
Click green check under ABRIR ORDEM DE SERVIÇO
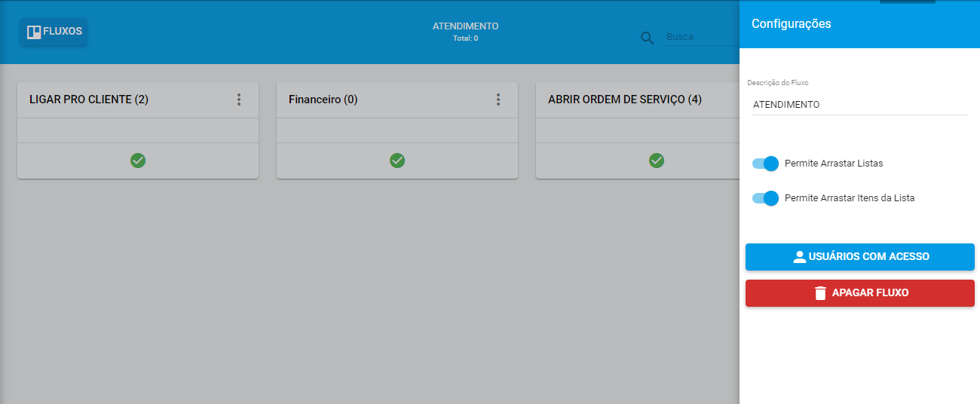tap(657, 161)
